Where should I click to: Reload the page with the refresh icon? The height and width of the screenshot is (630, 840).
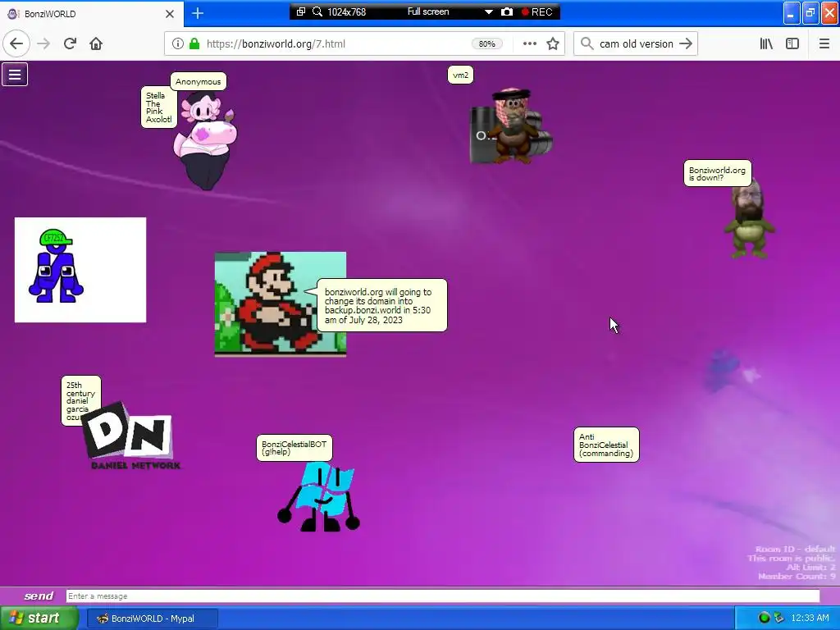(70, 44)
